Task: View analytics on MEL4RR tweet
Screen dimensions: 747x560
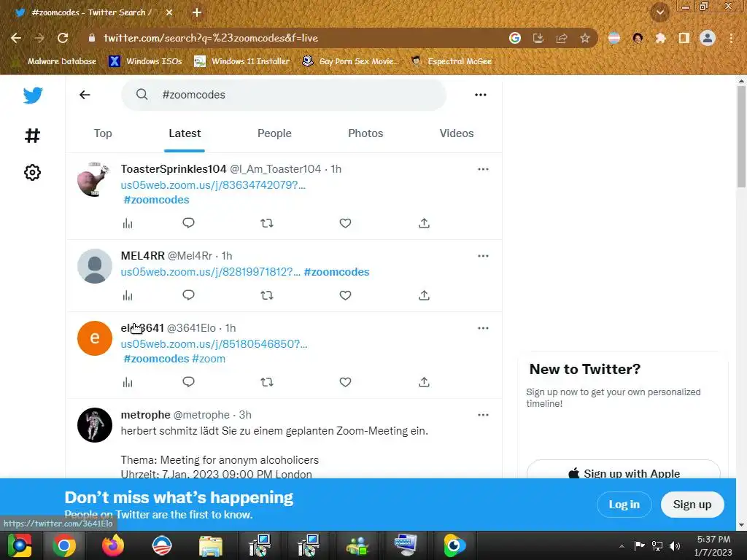Action: (x=128, y=296)
